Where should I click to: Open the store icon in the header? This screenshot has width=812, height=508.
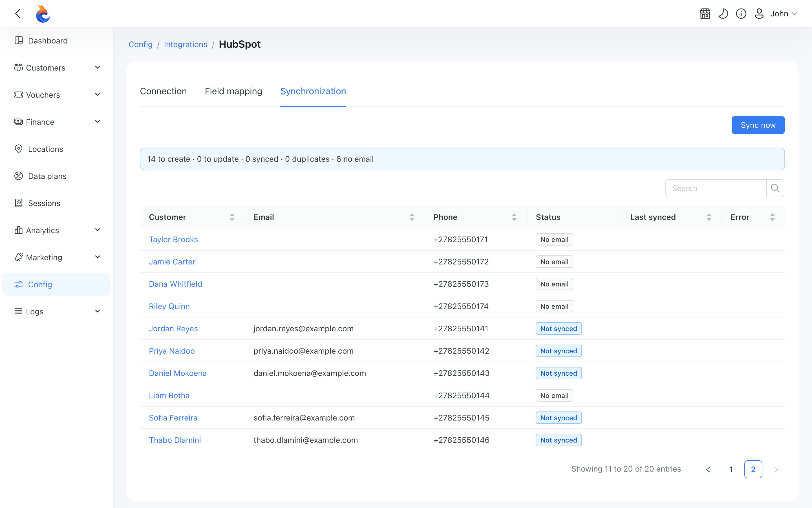705,14
